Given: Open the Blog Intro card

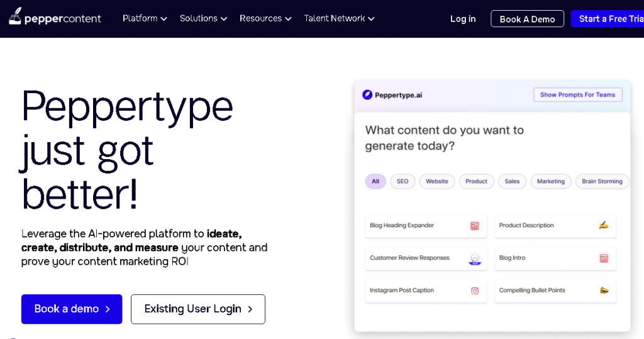Looking at the screenshot, I should (x=555, y=258).
